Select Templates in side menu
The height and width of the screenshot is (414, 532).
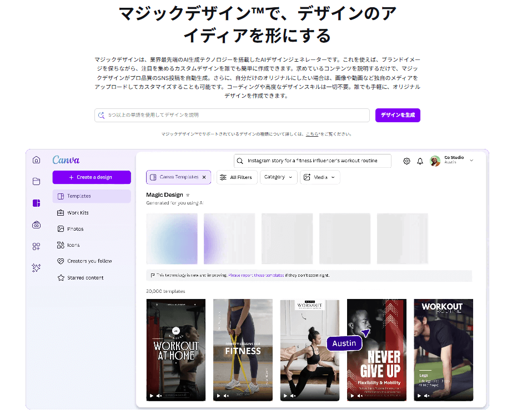(92, 196)
